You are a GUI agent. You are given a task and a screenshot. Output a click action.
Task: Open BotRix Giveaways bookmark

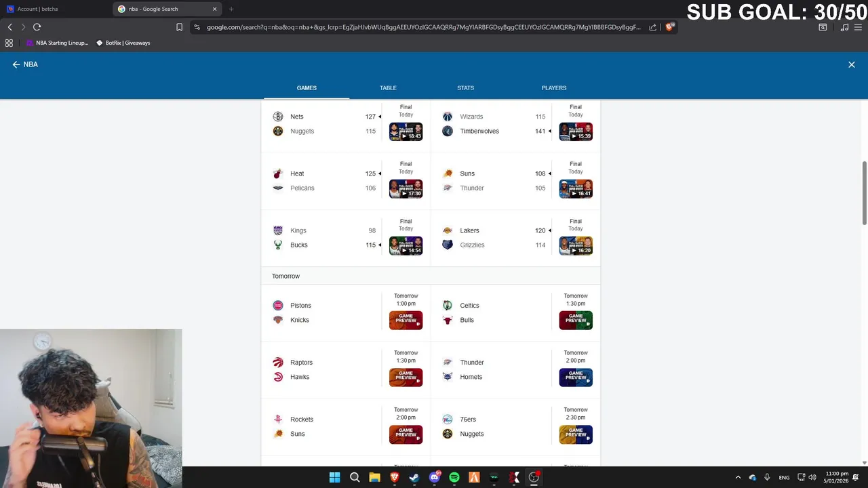click(x=123, y=43)
